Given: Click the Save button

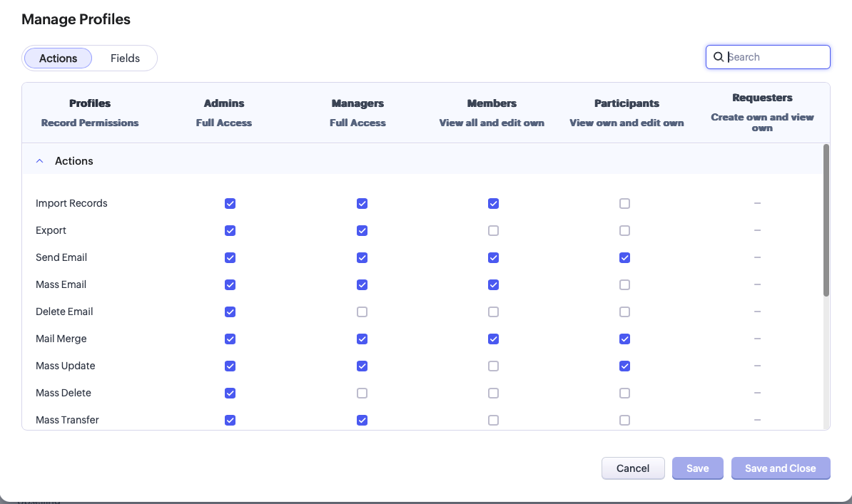Looking at the screenshot, I should 698,468.
